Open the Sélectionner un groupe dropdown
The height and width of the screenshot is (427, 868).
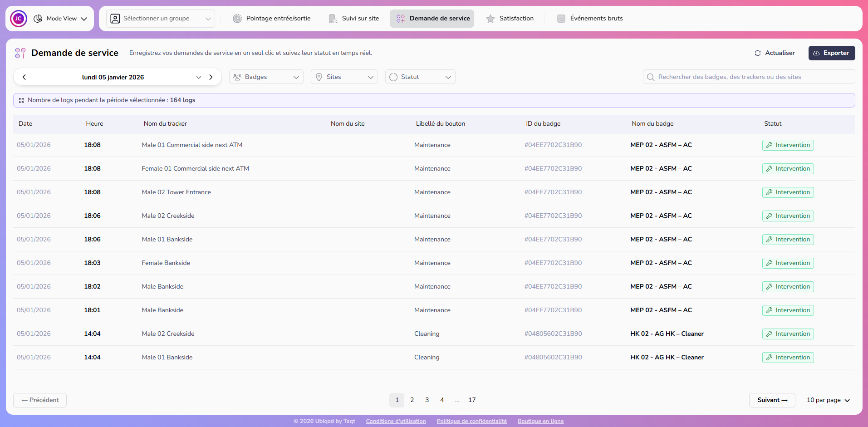(160, 18)
